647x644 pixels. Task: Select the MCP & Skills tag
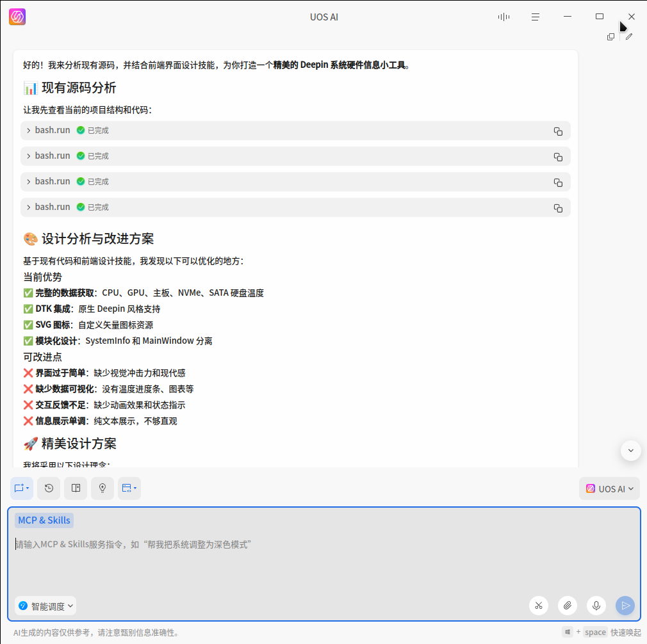tap(44, 520)
